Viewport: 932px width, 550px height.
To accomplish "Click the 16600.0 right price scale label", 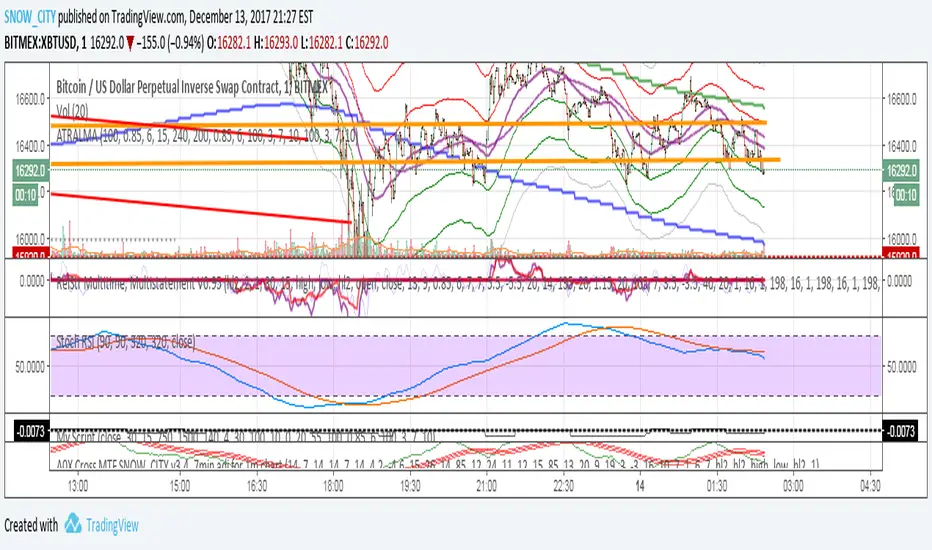I will (902, 99).
